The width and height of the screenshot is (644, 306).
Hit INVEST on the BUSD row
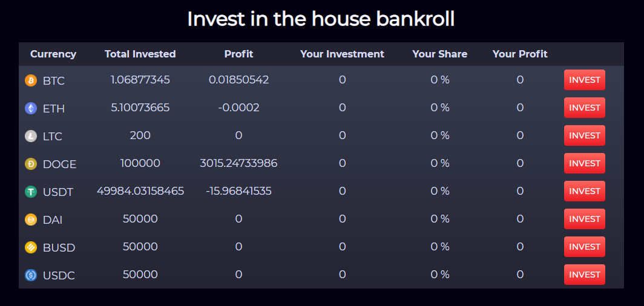(x=585, y=247)
